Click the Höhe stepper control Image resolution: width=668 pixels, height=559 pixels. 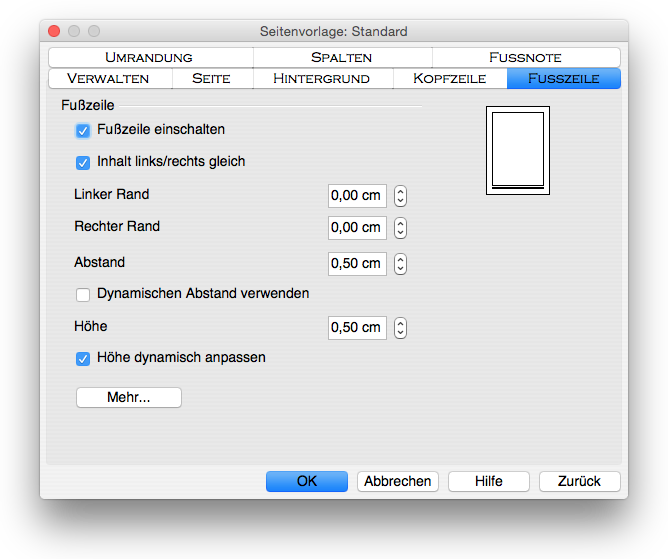400,328
